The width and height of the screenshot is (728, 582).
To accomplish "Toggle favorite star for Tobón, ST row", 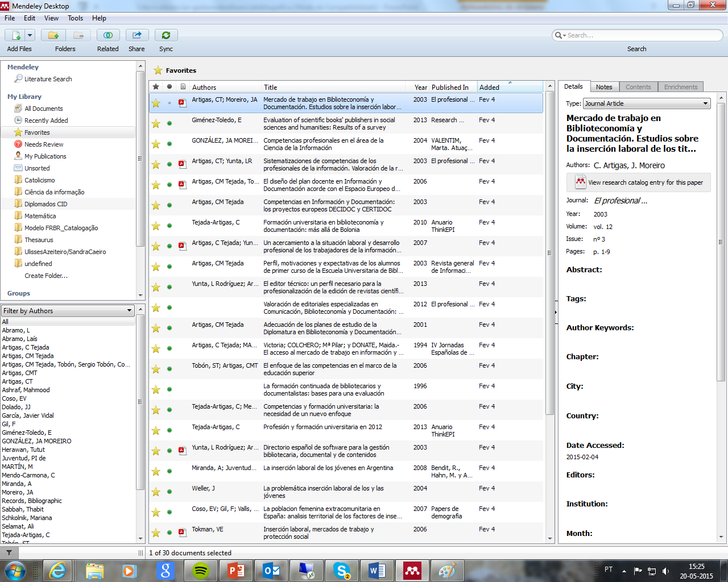I will [156, 369].
